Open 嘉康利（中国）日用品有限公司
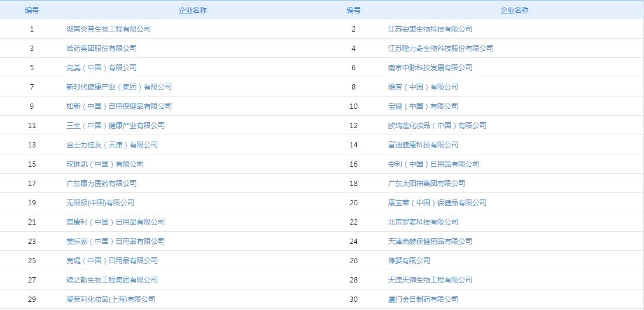The width and height of the screenshot is (644, 310). tap(115, 222)
